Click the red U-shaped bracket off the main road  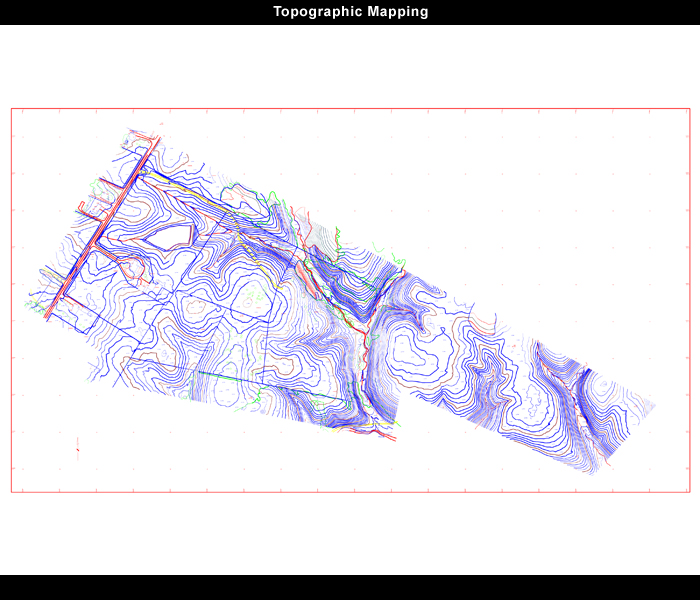tap(89, 210)
